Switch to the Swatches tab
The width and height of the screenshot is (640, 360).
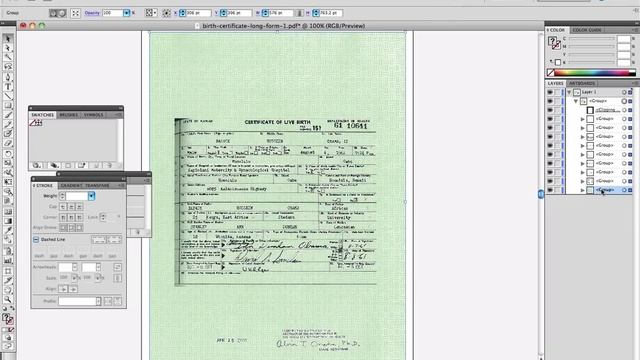pyautogui.click(x=43, y=115)
